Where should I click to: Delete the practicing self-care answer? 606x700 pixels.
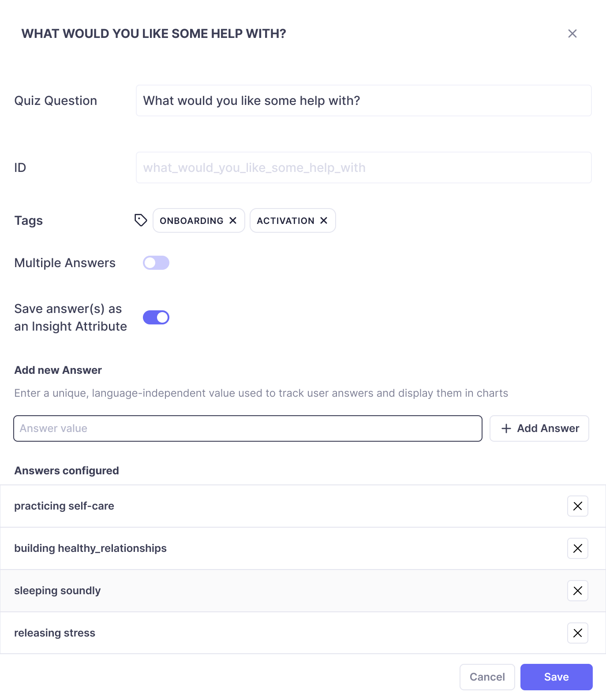coord(578,506)
